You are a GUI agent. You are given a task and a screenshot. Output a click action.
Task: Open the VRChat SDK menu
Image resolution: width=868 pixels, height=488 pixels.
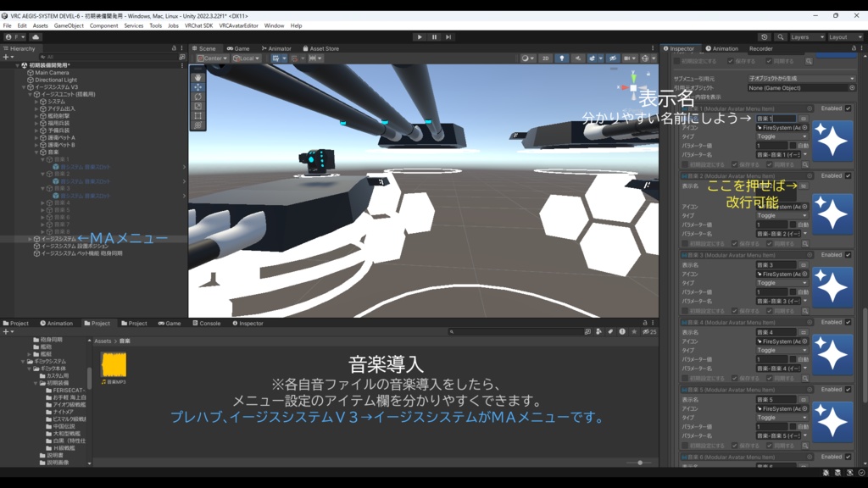pos(198,25)
